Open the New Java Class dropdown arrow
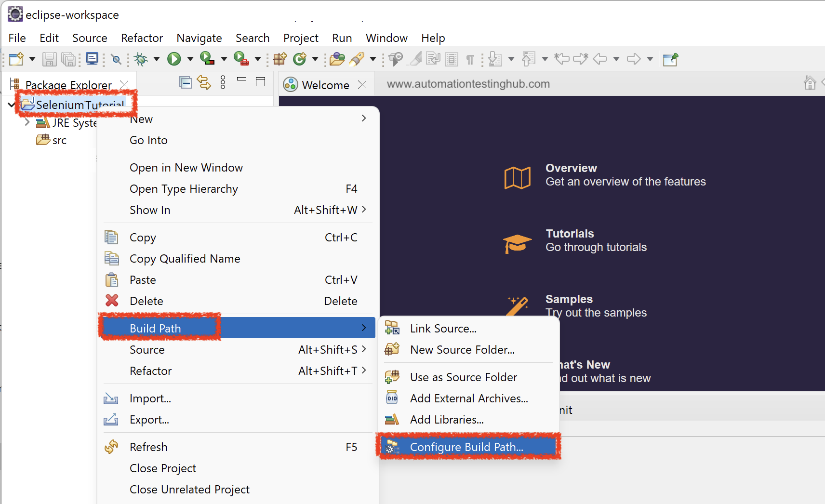The height and width of the screenshot is (504, 825). (x=315, y=59)
